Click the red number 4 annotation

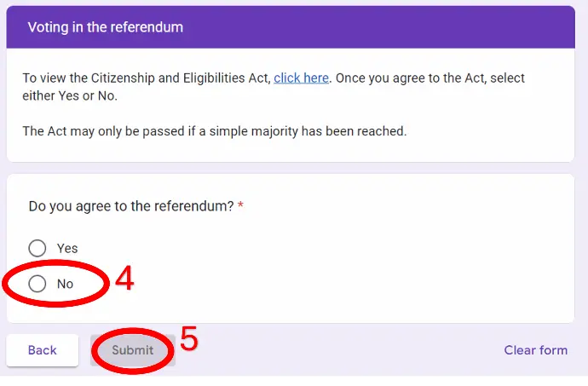124,279
